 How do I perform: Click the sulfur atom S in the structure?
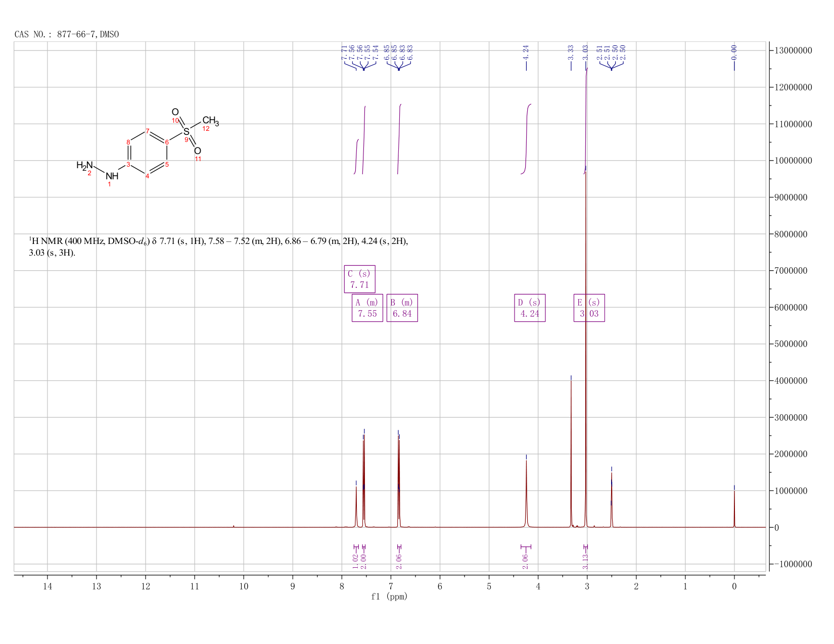(x=186, y=132)
